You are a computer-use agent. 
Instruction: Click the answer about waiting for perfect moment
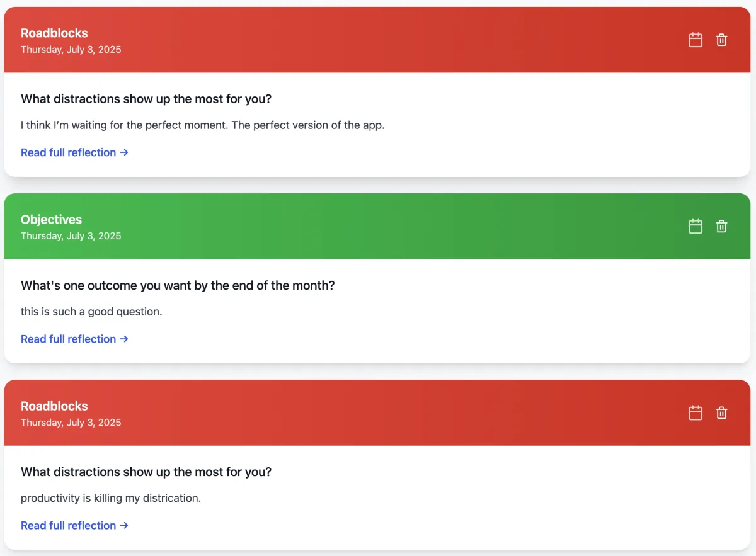202,125
